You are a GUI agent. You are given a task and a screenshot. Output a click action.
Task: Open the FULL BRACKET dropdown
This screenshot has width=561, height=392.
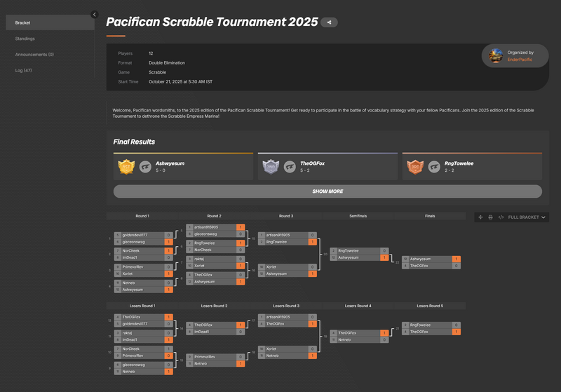click(527, 217)
